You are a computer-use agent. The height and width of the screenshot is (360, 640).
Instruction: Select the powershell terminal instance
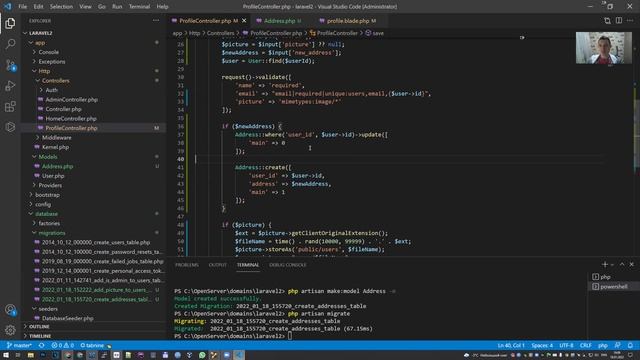point(613,287)
